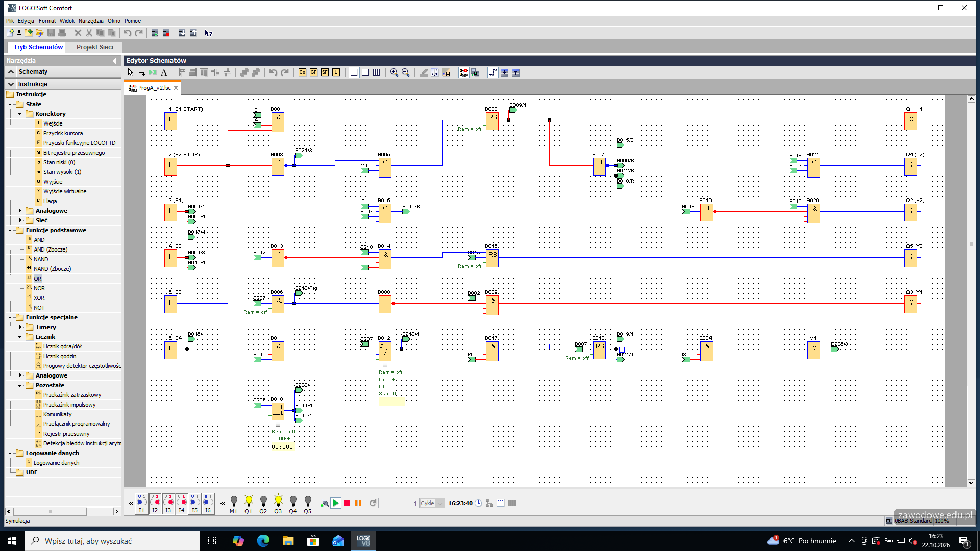This screenshot has width=980, height=551.
Task: Collapse the Konektory tree folder
Action: coord(20,114)
